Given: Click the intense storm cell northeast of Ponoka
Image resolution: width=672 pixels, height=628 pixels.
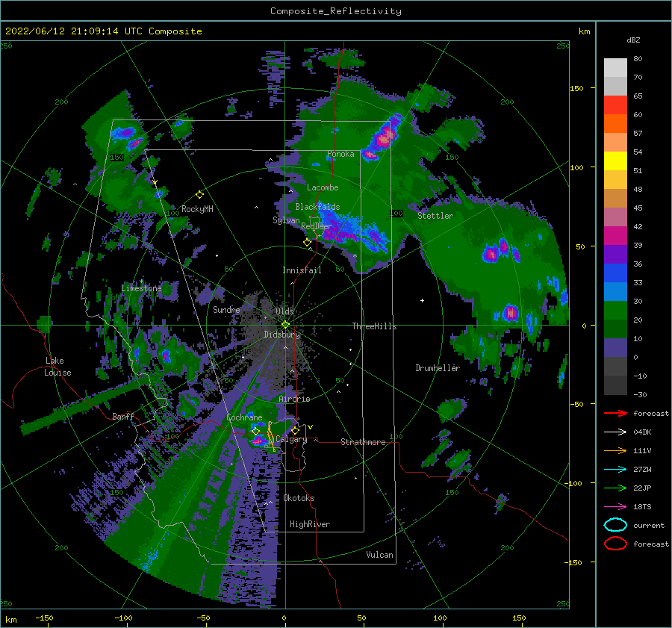Looking at the screenshot, I should point(385,137).
